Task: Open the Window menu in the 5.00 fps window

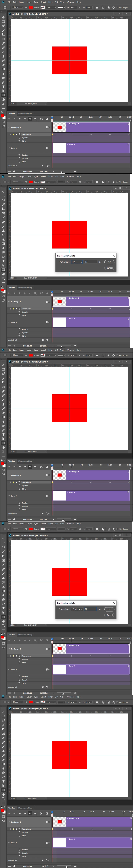Action: (x=70, y=696)
